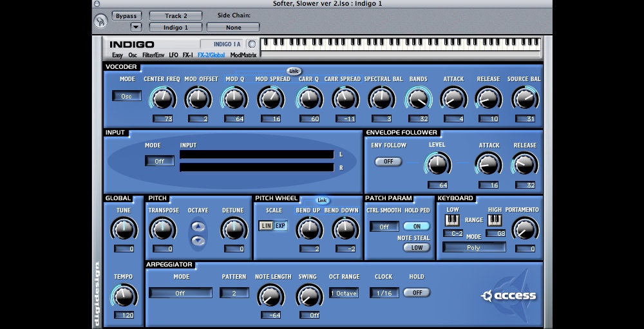Click the Low range keyboard icon
This screenshot has height=329, width=644.
pos(452,221)
